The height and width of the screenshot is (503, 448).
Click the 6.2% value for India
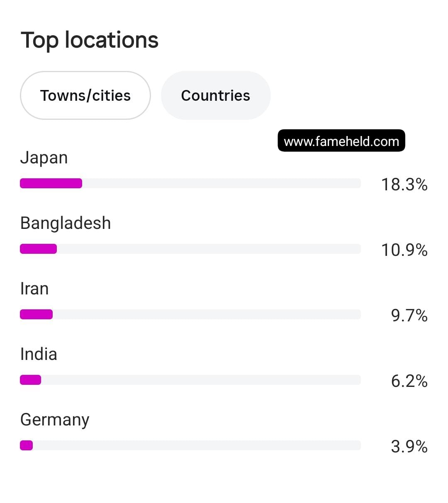[409, 381]
